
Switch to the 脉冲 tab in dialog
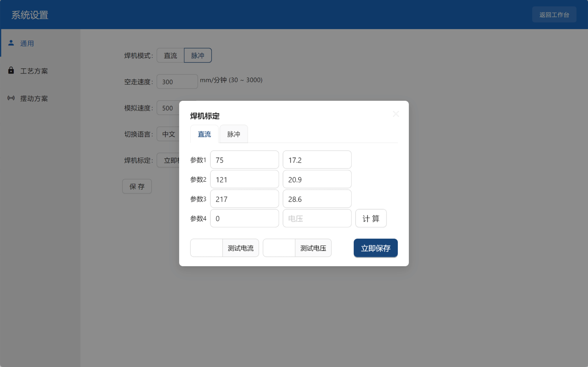[x=233, y=134]
